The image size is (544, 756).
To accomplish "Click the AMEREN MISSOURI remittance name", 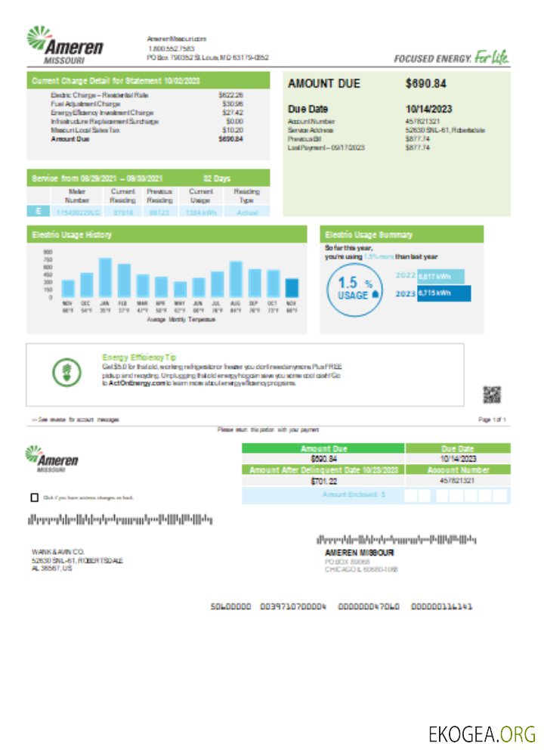I will pyautogui.click(x=359, y=553).
